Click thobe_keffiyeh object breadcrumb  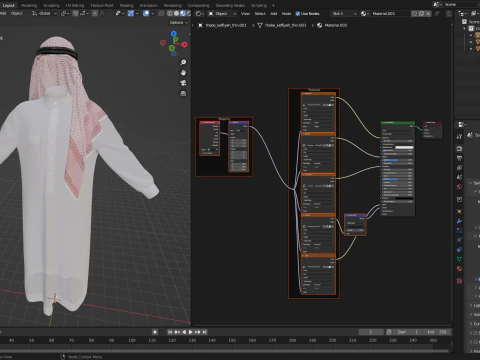[x=222, y=25]
